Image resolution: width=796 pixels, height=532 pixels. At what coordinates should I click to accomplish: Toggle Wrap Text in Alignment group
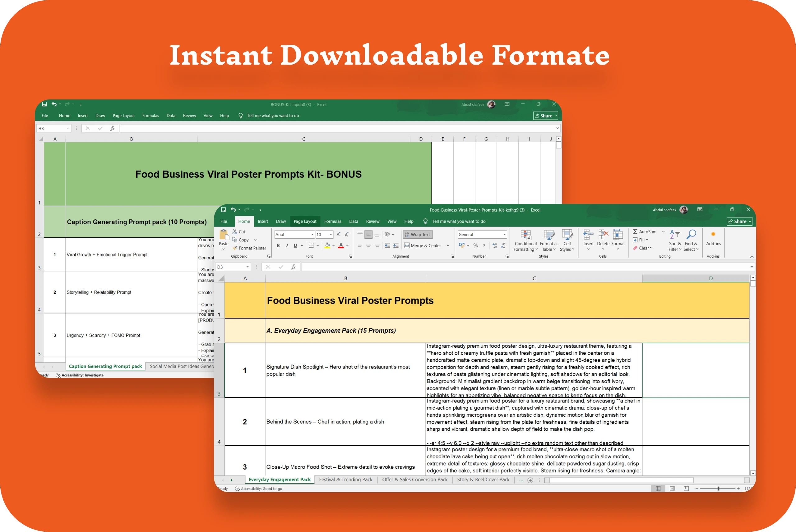tap(418, 234)
